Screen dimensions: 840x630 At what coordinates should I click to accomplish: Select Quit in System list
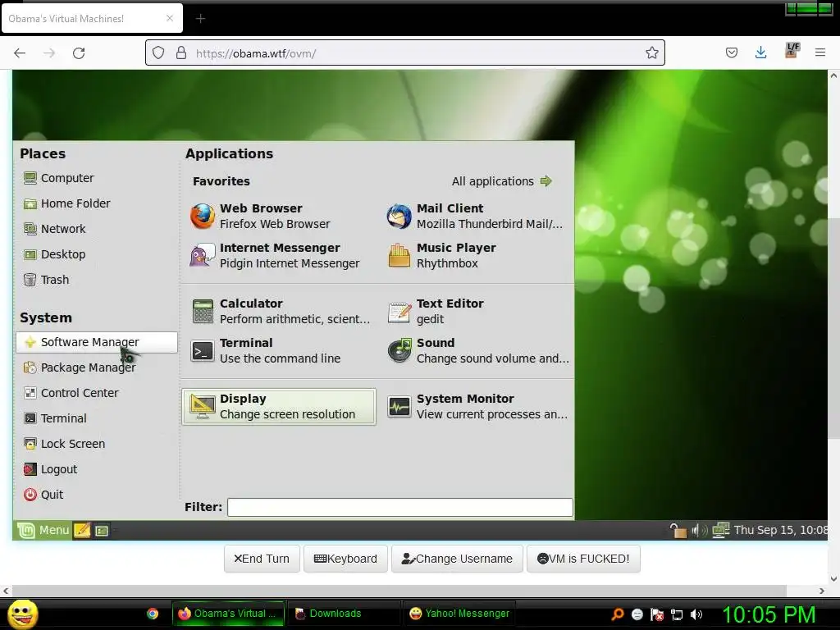tap(43, 495)
